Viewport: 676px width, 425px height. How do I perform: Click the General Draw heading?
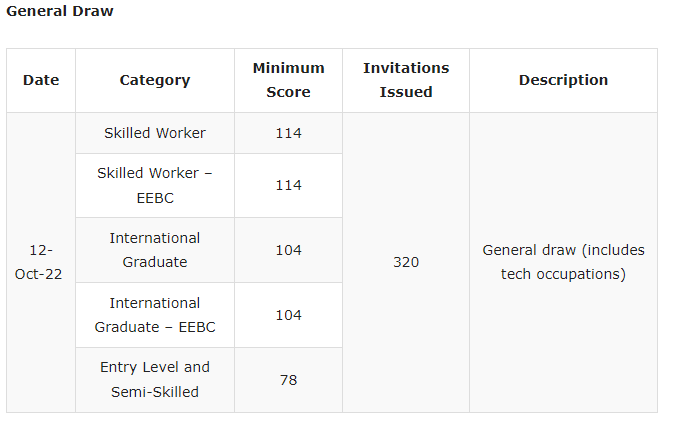click(x=60, y=11)
